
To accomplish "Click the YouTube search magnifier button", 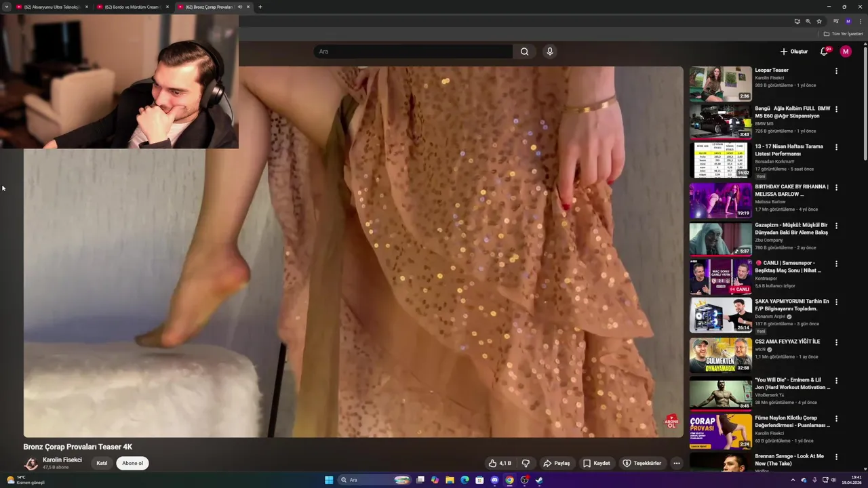I will [x=524, y=52].
